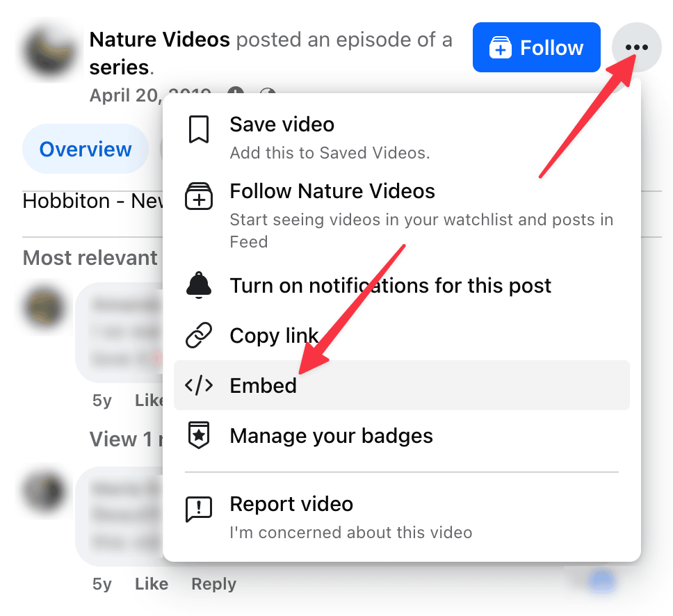Image resolution: width=673 pixels, height=616 pixels.
Task: Open the Nature Videos page link
Action: pos(160,40)
